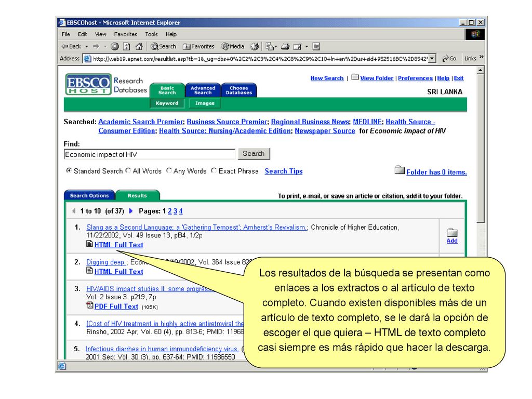
Task: Open the Edit button dropdown arrow
Action: coord(307,46)
